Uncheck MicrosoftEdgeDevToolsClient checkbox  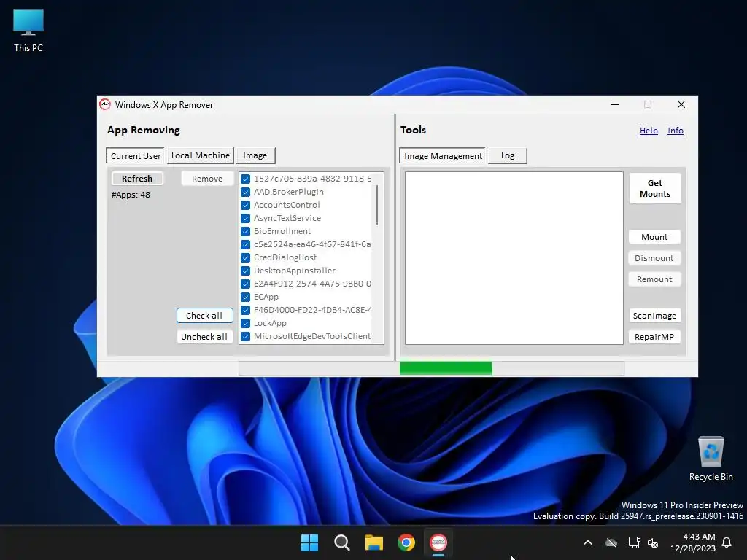pos(245,336)
